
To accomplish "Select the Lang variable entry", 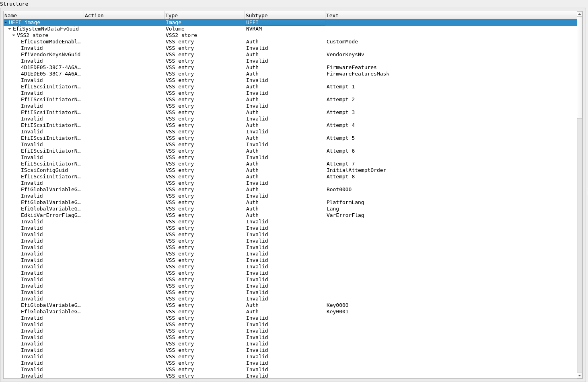I will 51,208.
